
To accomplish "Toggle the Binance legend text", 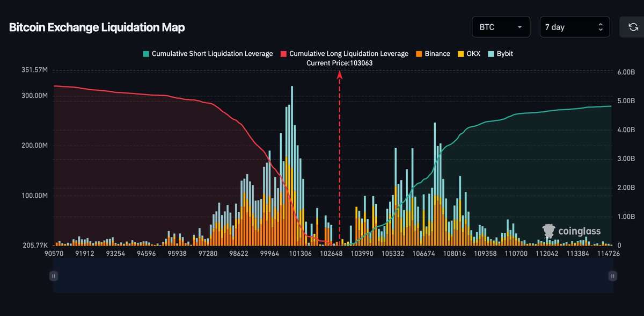I will (x=437, y=54).
